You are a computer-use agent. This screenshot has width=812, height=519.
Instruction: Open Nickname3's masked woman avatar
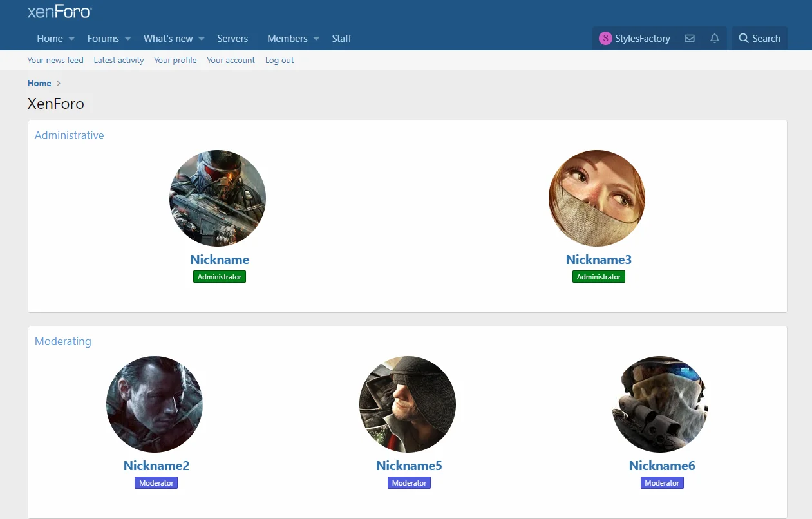tap(596, 198)
